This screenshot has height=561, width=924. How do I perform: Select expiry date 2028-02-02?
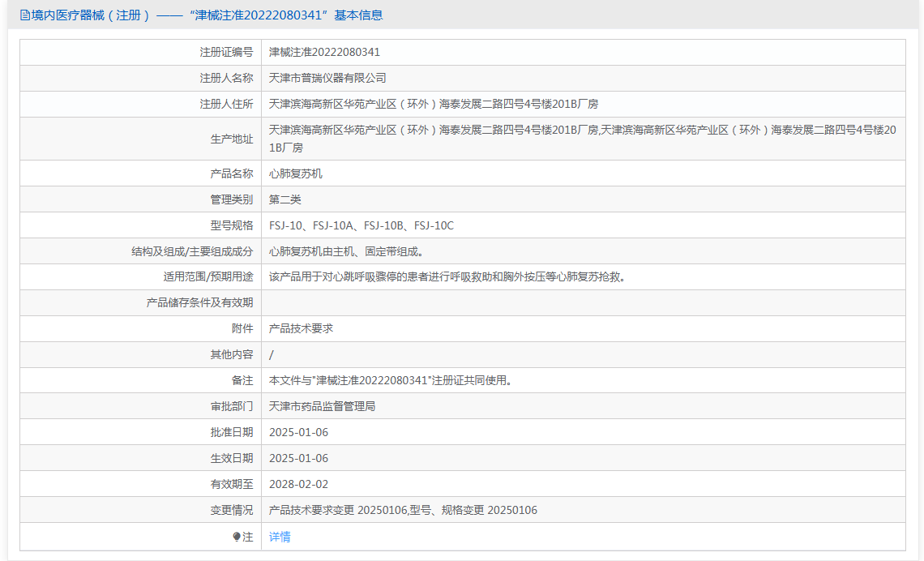tap(299, 484)
